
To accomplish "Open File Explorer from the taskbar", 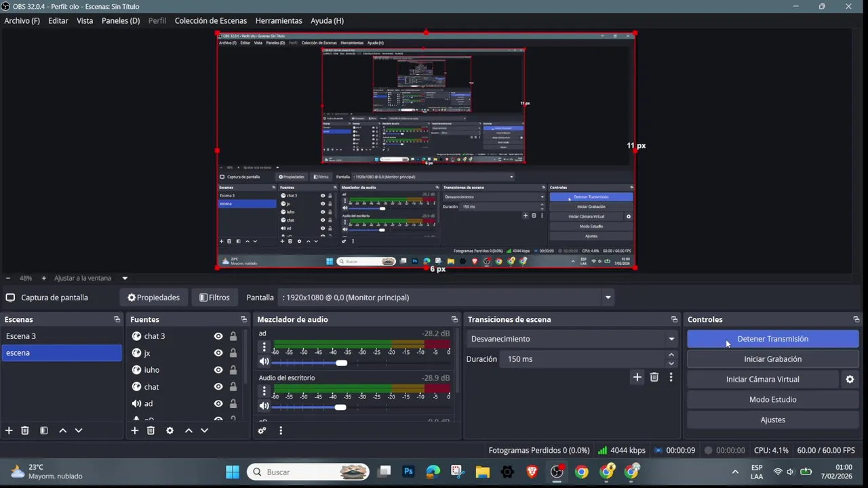I will tap(482, 472).
